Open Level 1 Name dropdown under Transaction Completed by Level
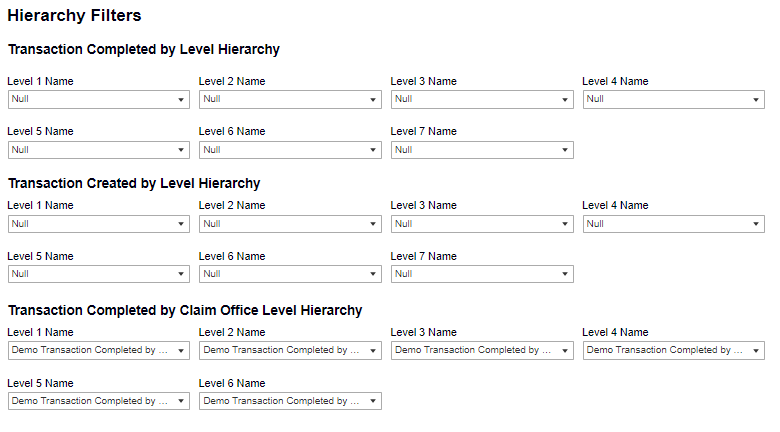The height and width of the screenshot is (432, 780). (x=98, y=99)
